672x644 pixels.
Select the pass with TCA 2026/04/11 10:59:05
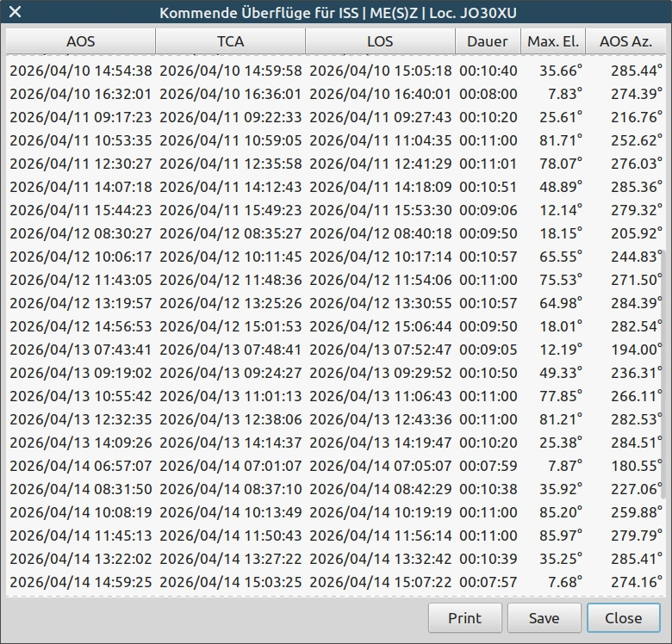tap(231, 140)
